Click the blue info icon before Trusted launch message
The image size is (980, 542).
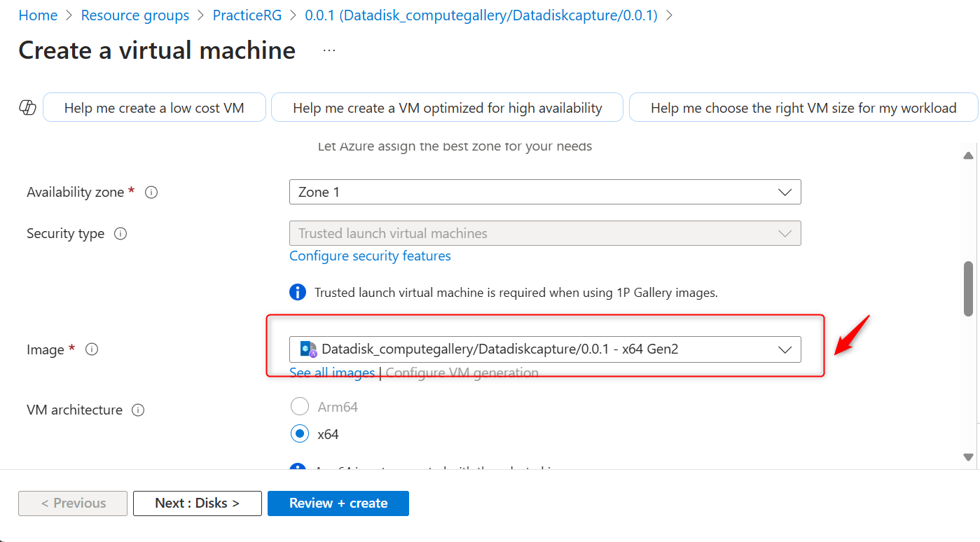(x=298, y=293)
